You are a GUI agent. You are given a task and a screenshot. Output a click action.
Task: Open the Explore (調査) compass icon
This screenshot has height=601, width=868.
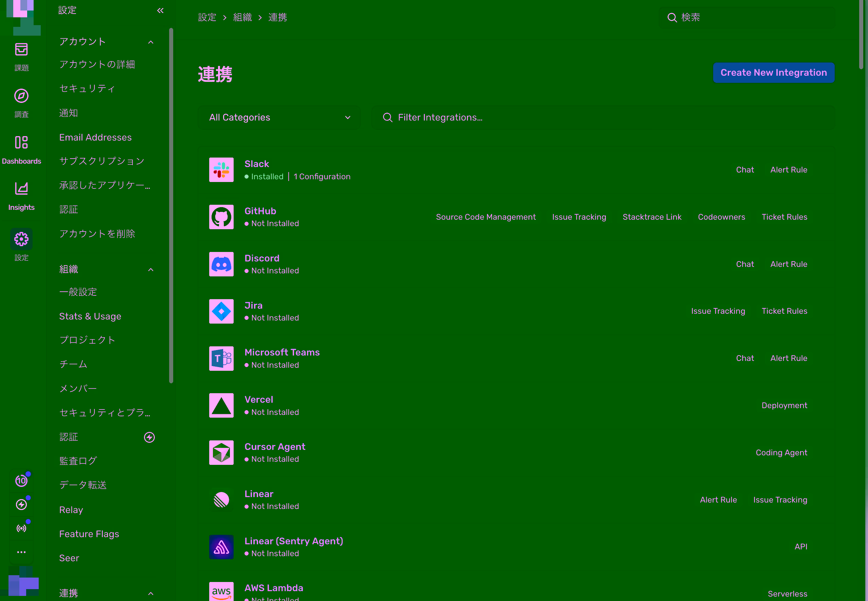(21, 96)
